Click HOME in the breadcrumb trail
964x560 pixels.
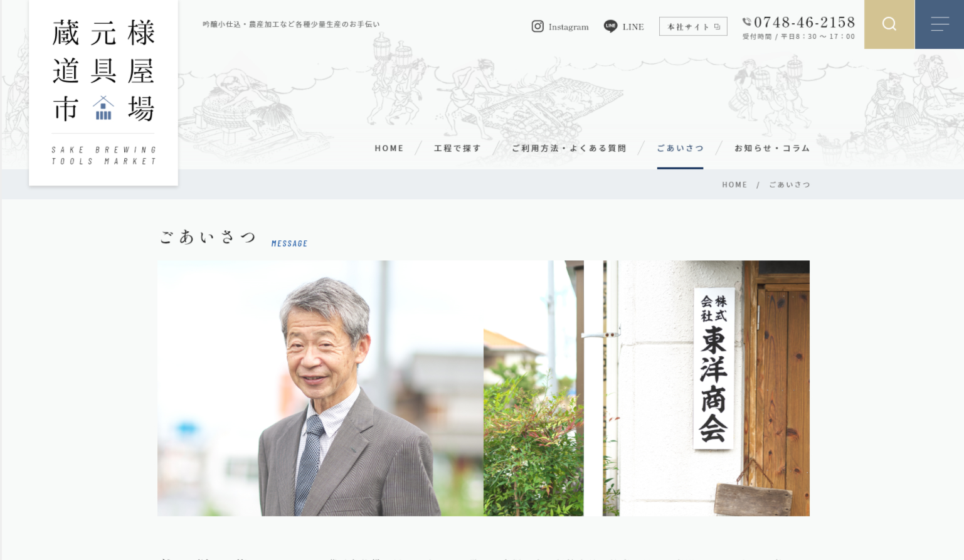pos(734,185)
